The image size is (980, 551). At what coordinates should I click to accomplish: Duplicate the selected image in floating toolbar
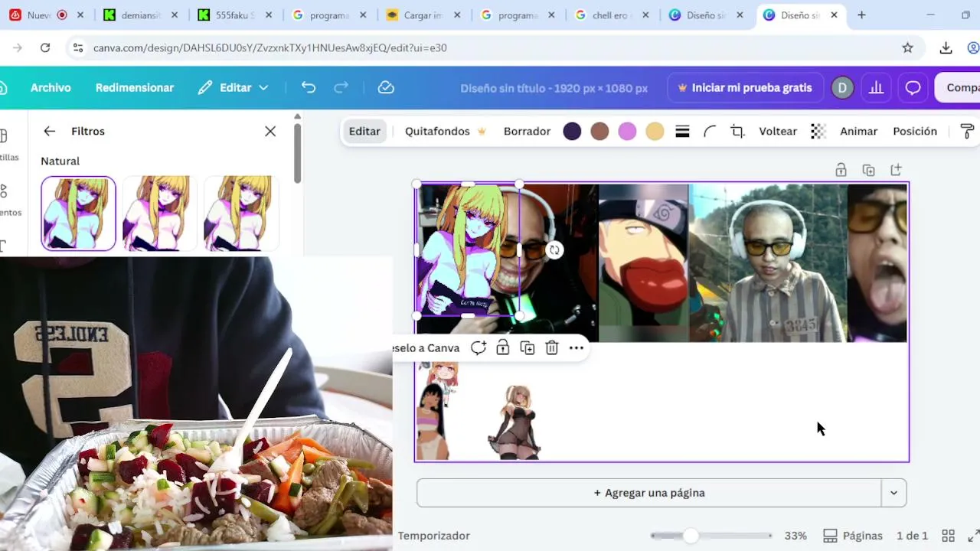coord(528,348)
